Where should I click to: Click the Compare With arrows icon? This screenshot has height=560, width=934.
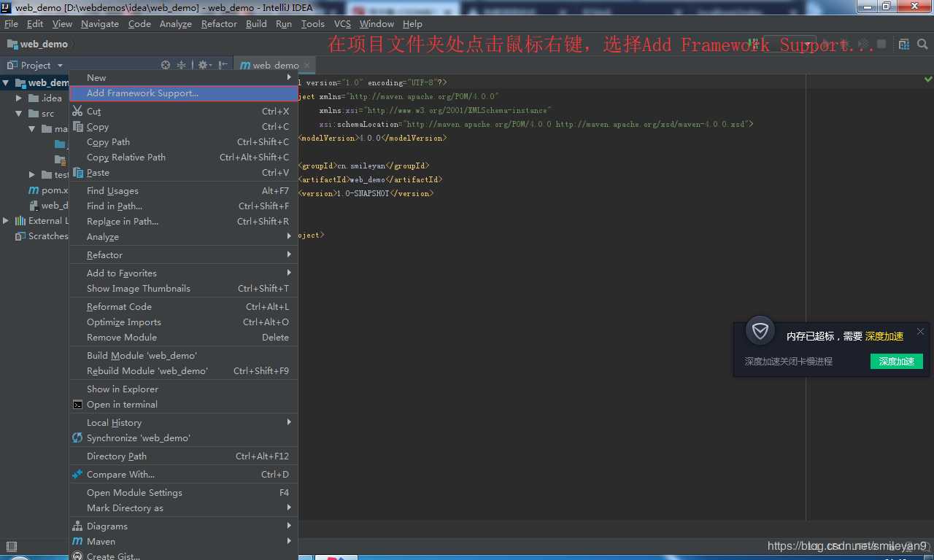point(77,474)
